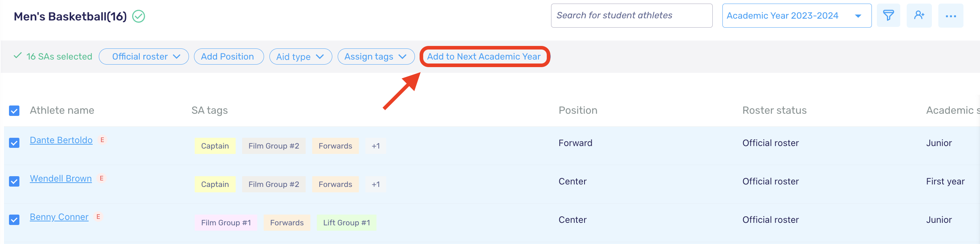Open the Assign tags dropdown

pyautogui.click(x=375, y=57)
